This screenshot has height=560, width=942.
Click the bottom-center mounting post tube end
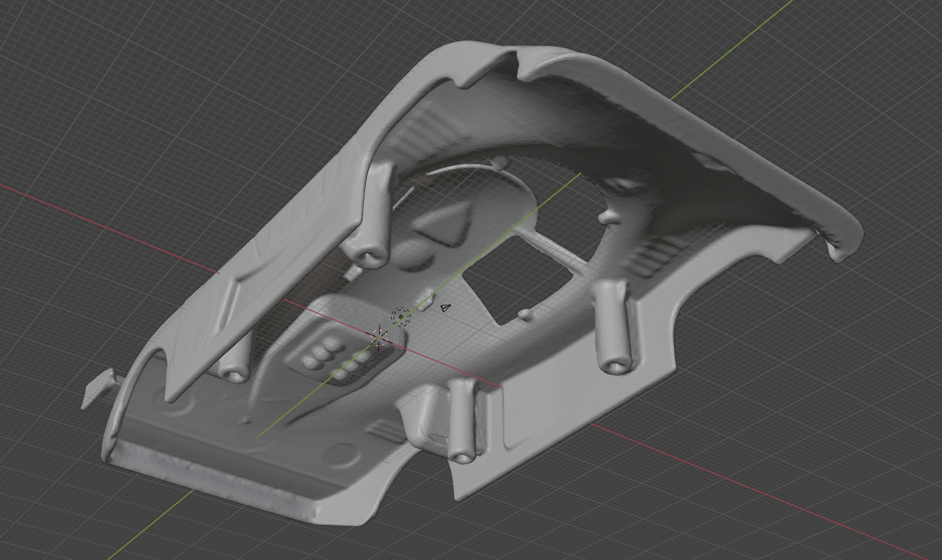tap(461, 458)
